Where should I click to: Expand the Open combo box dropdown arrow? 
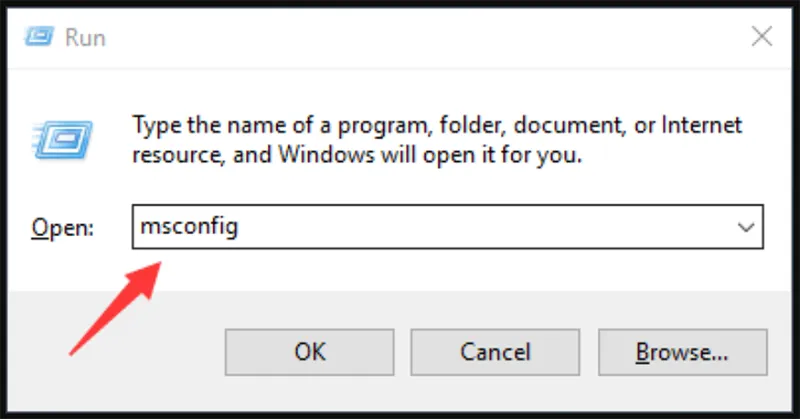[x=745, y=228]
